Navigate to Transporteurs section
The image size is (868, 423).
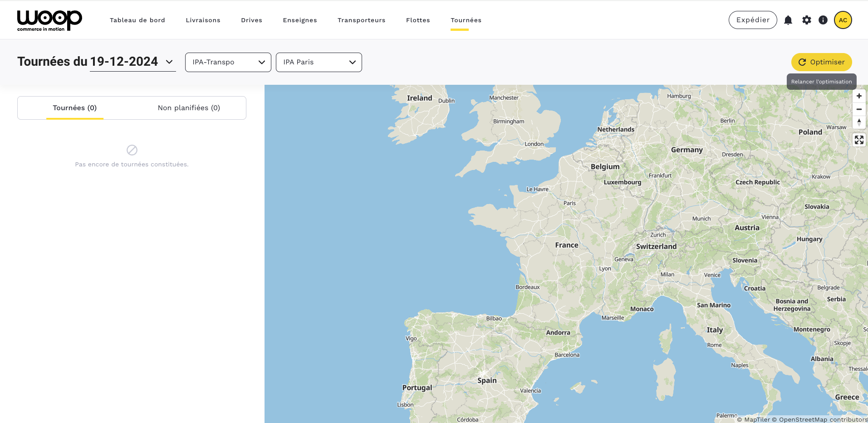tap(361, 20)
